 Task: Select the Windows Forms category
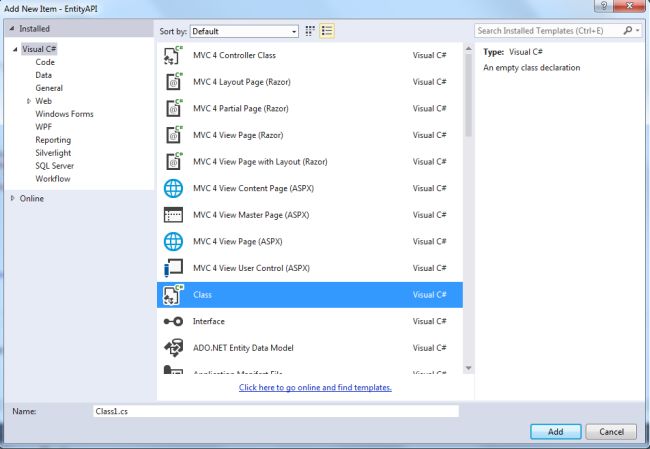(64, 114)
